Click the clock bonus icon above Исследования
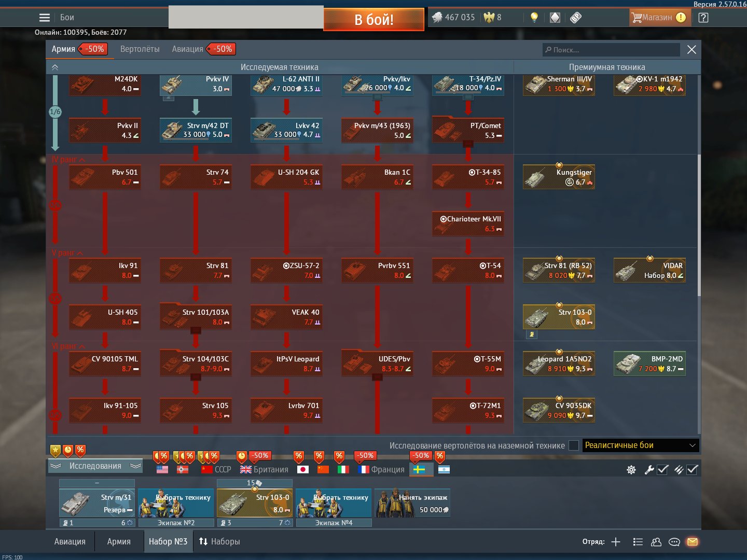Screen dimensions: 747x560 coord(68,450)
